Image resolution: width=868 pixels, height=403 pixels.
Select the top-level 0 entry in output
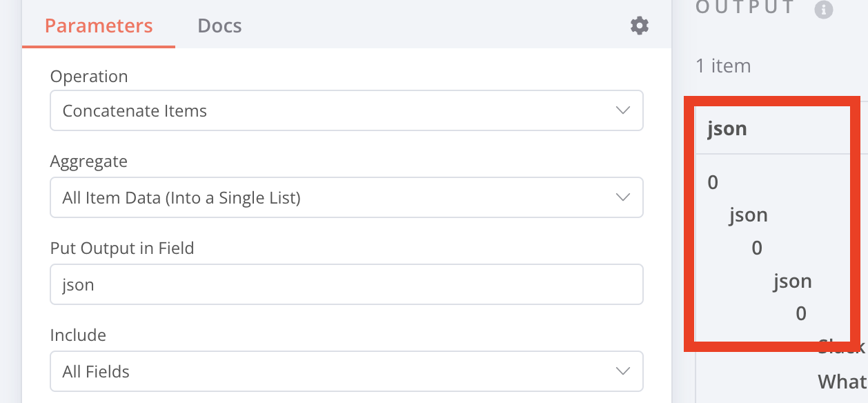click(x=713, y=182)
